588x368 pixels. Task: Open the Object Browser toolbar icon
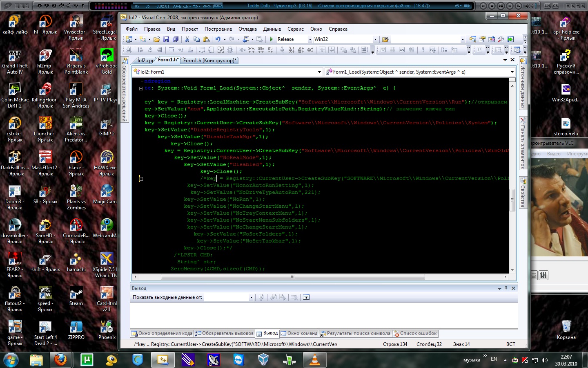[492, 39]
